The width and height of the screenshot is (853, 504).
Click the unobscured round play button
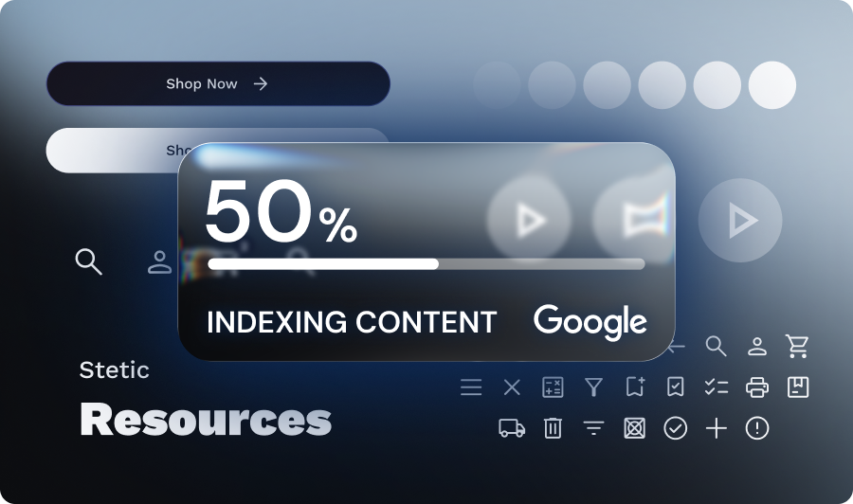point(740,220)
